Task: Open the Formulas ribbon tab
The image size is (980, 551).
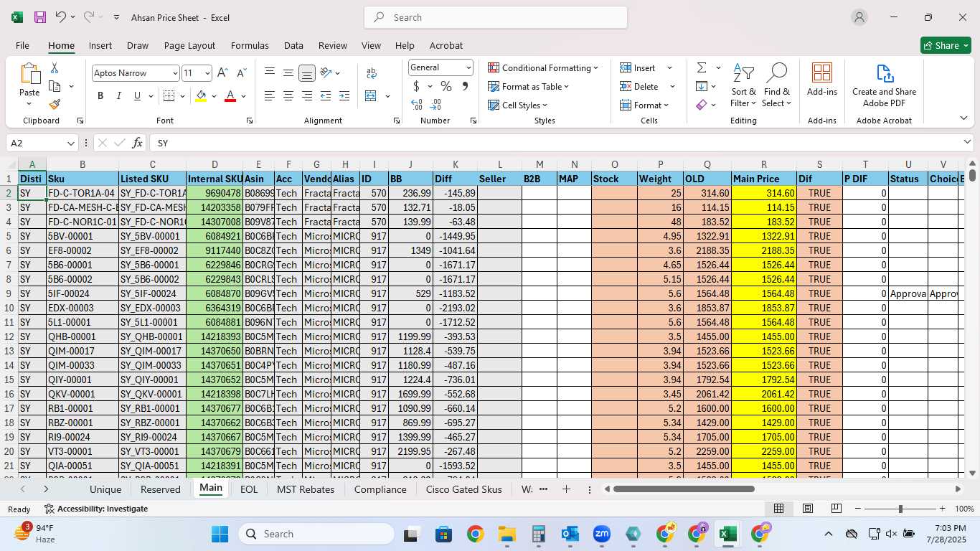Action: click(x=250, y=45)
